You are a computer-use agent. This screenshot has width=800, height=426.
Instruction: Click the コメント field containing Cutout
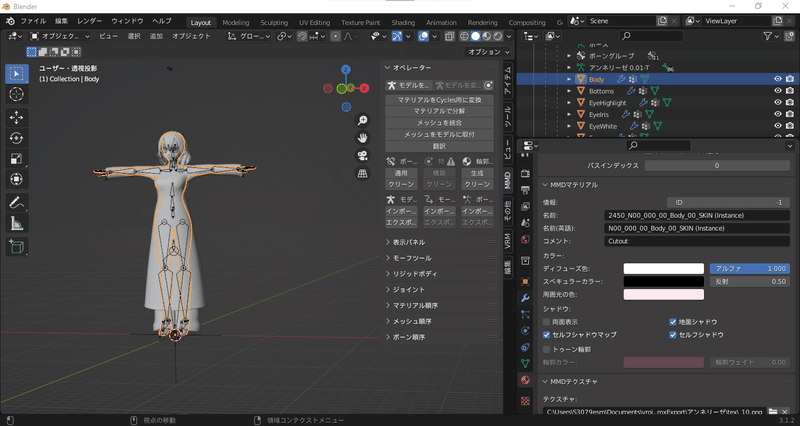pyautogui.click(x=697, y=241)
